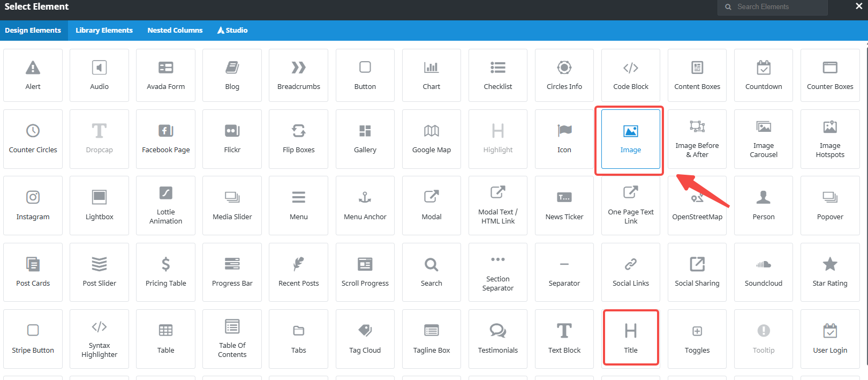Switch to the Library Elements tab
The width and height of the screenshot is (868, 380).
(x=104, y=31)
